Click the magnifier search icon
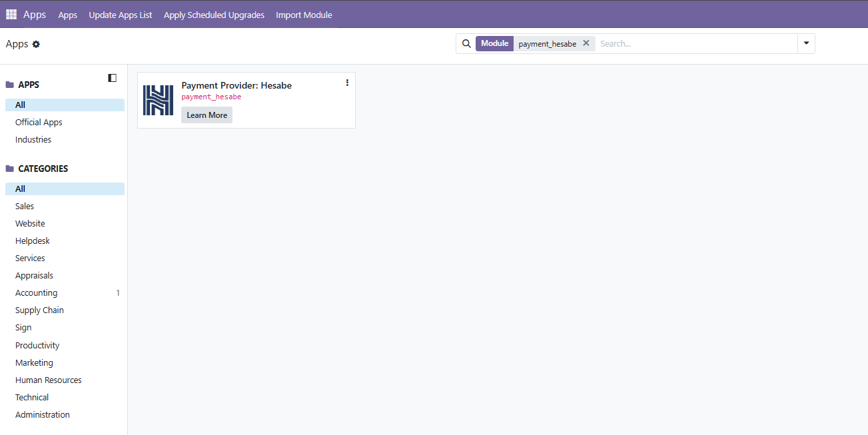 (x=466, y=43)
